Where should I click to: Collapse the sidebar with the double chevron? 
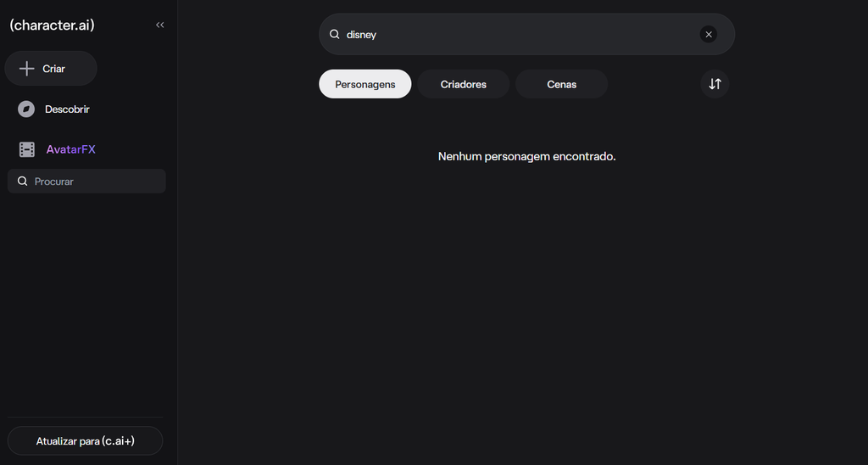tap(160, 25)
